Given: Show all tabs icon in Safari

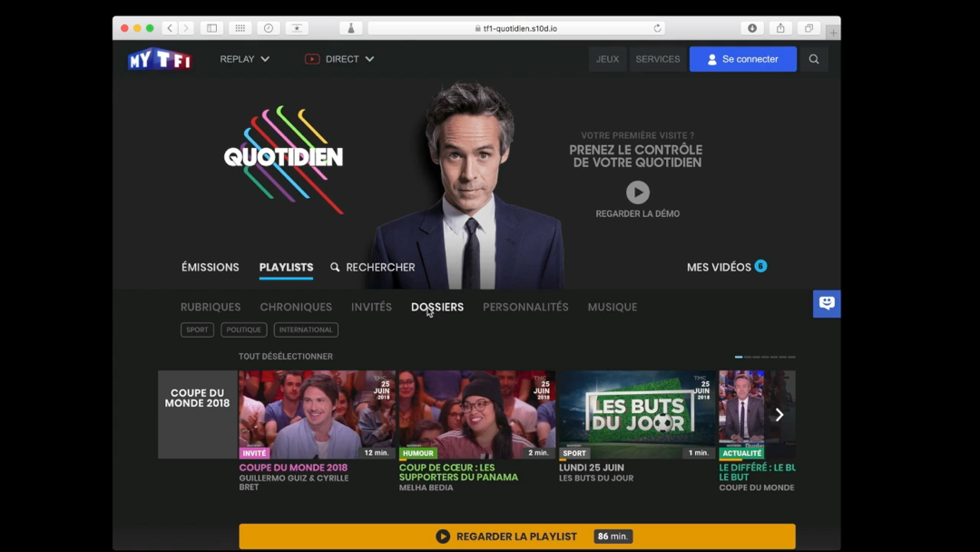Looking at the screenshot, I should click(x=808, y=28).
